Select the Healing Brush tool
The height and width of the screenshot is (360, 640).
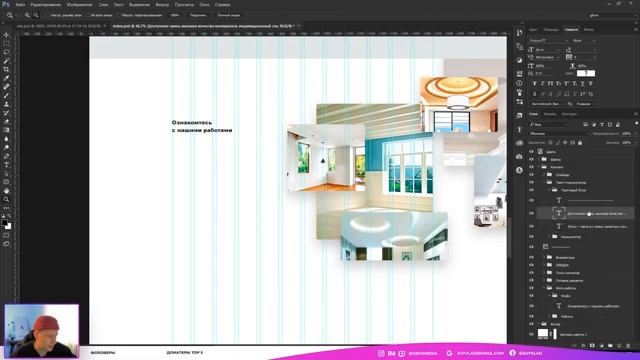pyautogui.click(x=6, y=87)
